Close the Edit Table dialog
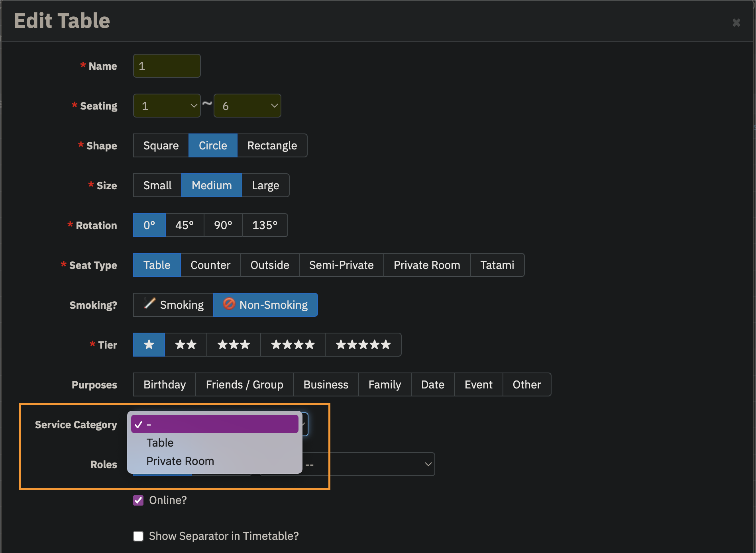 point(736,23)
